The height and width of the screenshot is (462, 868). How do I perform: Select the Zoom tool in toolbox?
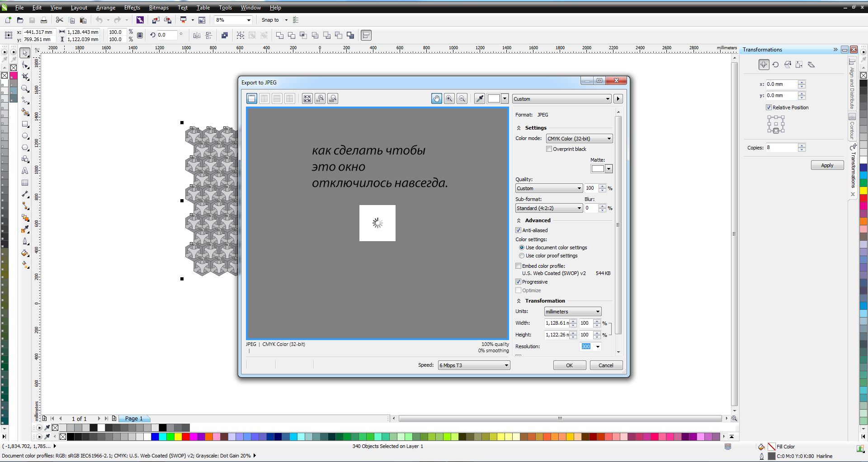(25, 89)
